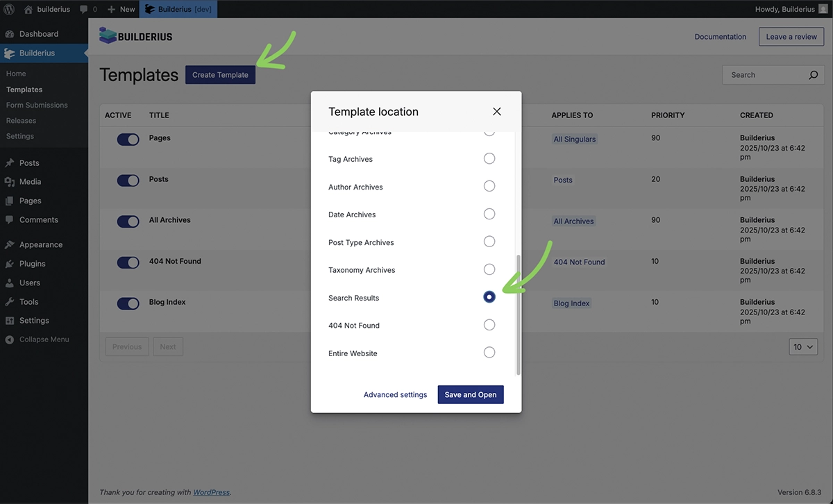
Task: Open Advanced settings in the dialog
Action: point(395,394)
